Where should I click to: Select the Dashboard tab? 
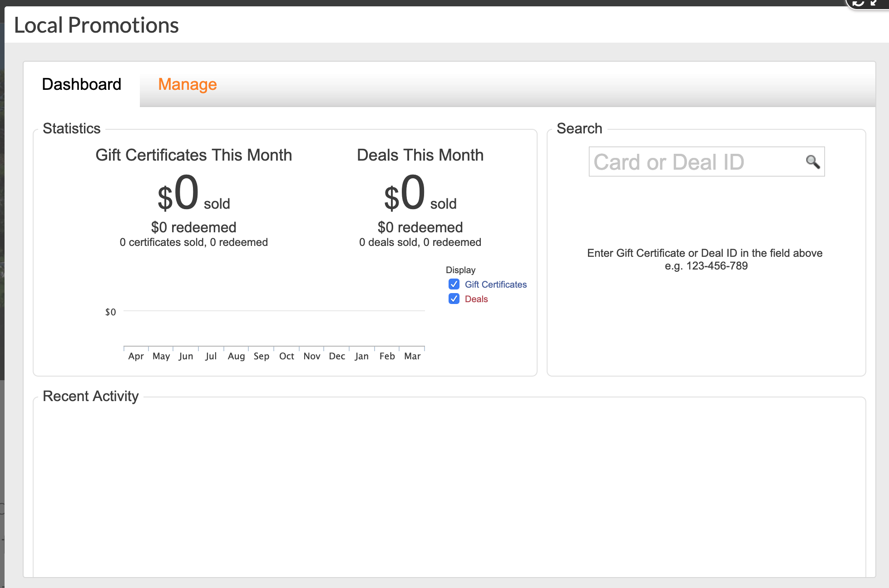[82, 84]
